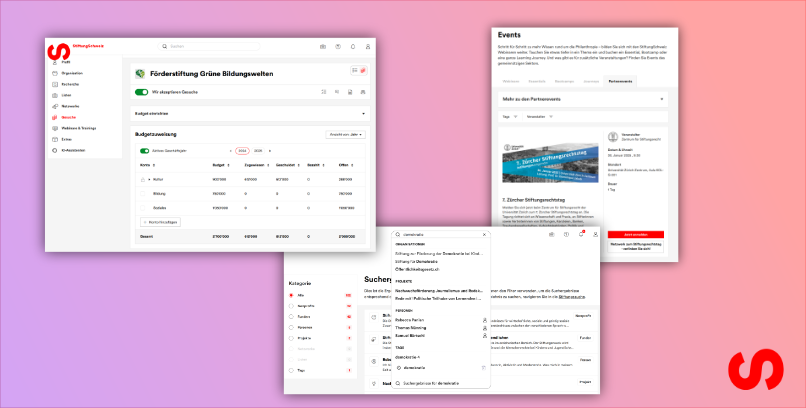Screen dimensions: 806x408
Task: Select the 'Alle' category radio button
Action: click(291, 296)
